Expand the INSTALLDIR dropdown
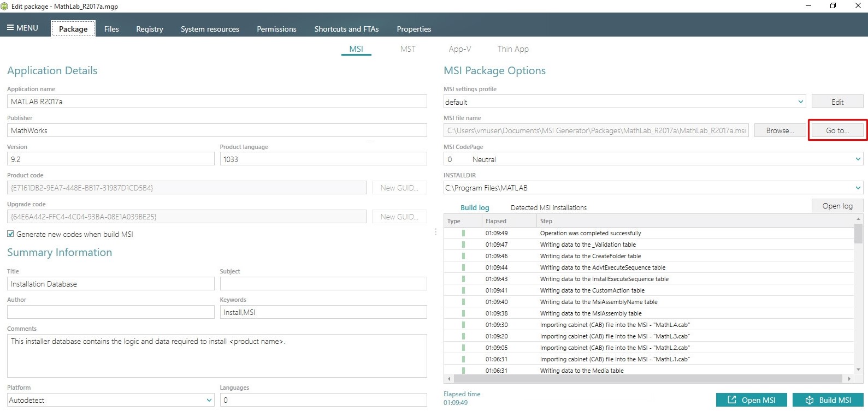This screenshot has width=868, height=411. click(x=858, y=188)
